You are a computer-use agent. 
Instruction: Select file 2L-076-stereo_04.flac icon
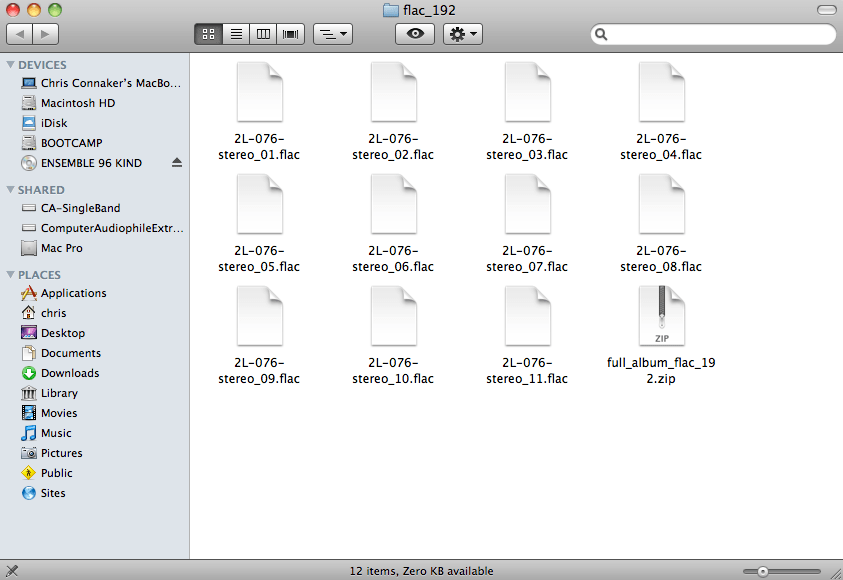click(661, 92)
